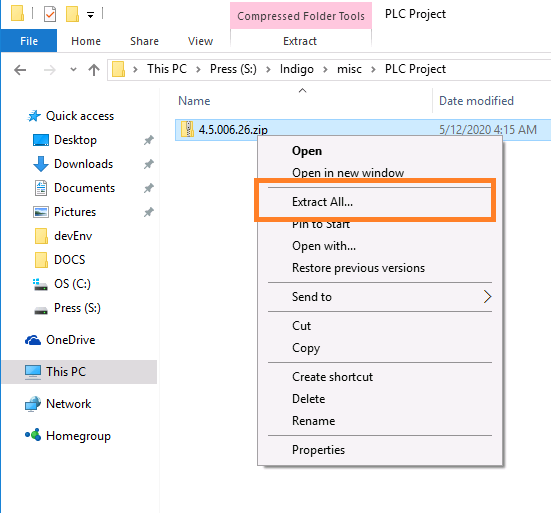Open Downloads in the navigation pane
This screenshot has width=551, height=513.
click(x=83, y=164)
